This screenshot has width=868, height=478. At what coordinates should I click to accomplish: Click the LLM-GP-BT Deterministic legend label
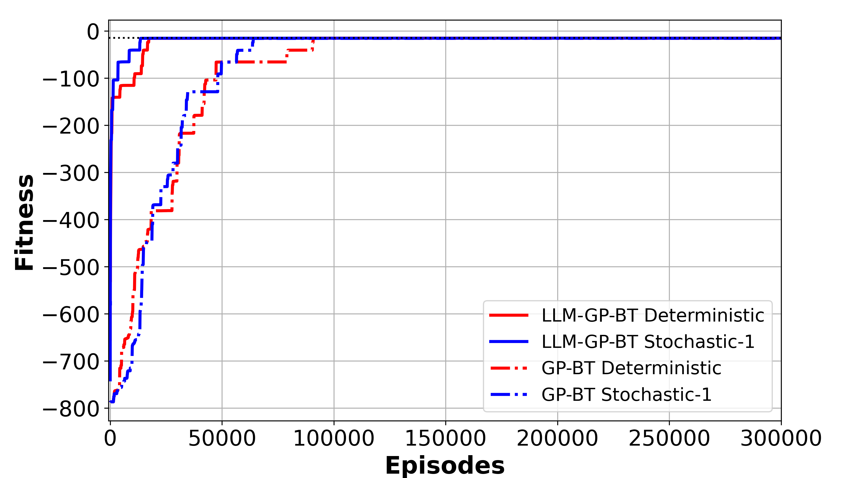pyautogui.click(x=653, y=316)
